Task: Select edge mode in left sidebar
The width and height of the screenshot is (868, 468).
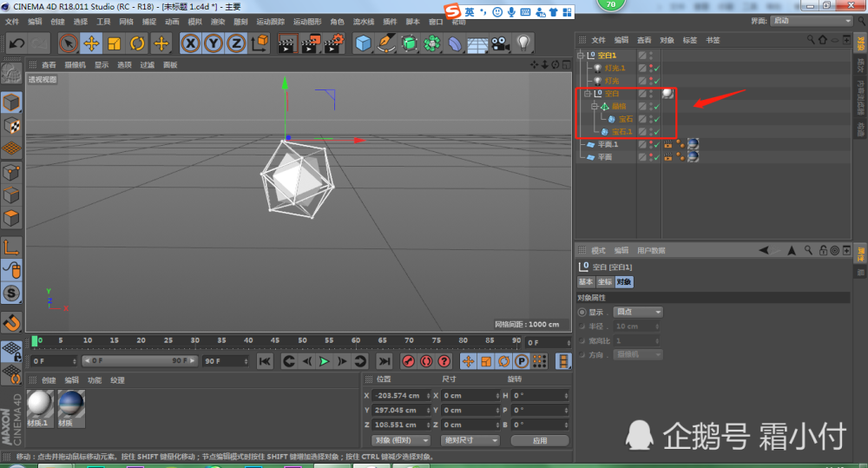Action: click(11, 195)
